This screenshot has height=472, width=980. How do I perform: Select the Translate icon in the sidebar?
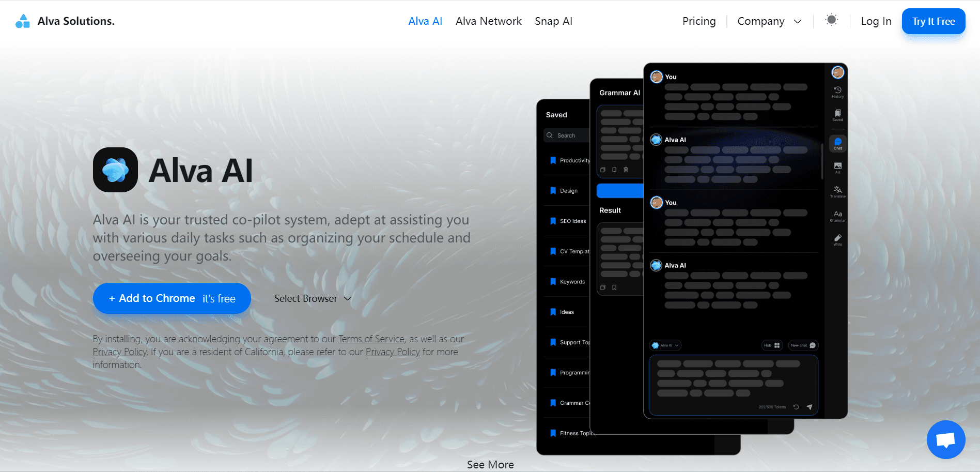837,192
